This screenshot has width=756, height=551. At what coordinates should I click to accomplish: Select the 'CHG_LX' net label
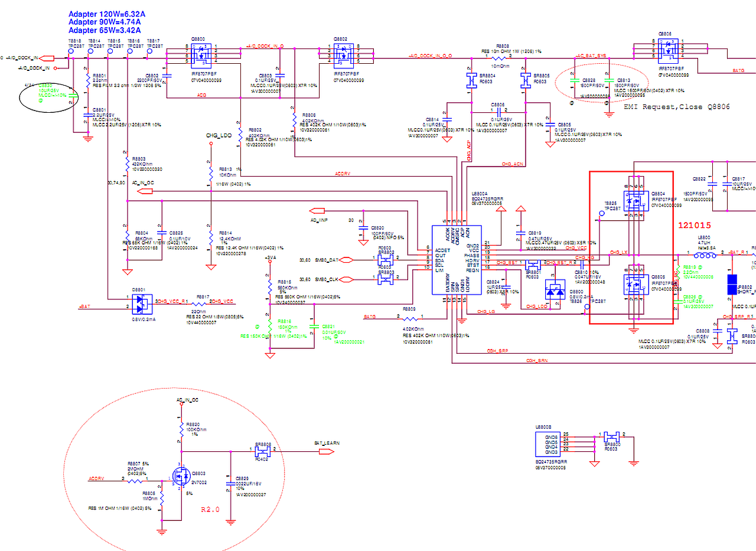click(x=618, y=252)
